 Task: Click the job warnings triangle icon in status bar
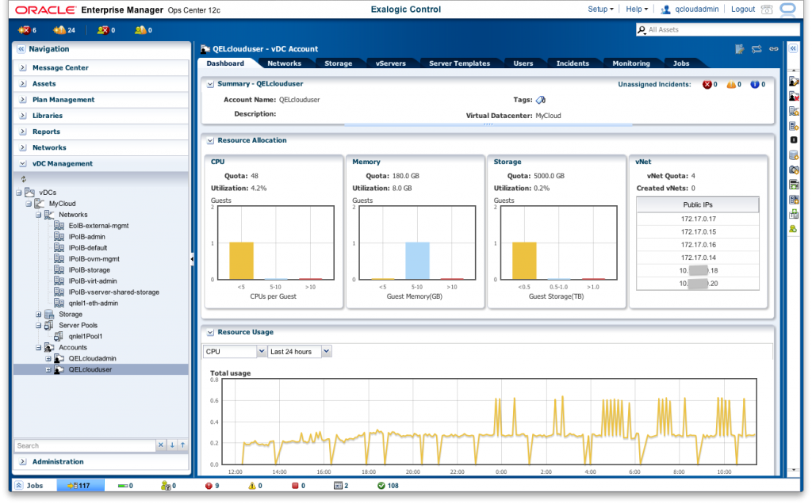click(252, 485)
